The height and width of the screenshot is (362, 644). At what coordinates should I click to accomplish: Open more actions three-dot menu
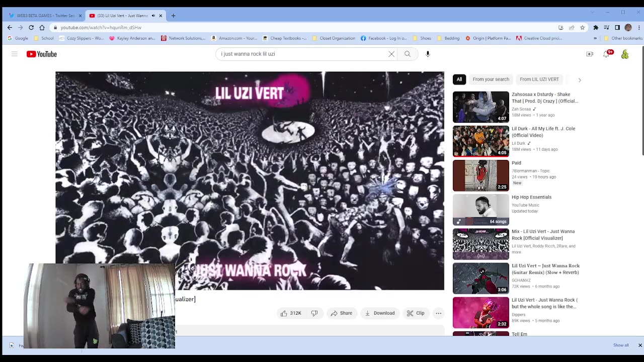click(439, 313)
